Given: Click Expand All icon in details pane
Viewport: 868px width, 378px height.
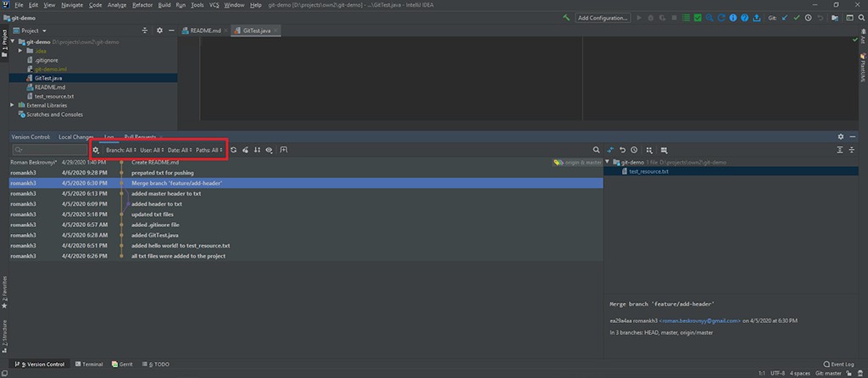Looking at the screenshot, I should (840, 150).
